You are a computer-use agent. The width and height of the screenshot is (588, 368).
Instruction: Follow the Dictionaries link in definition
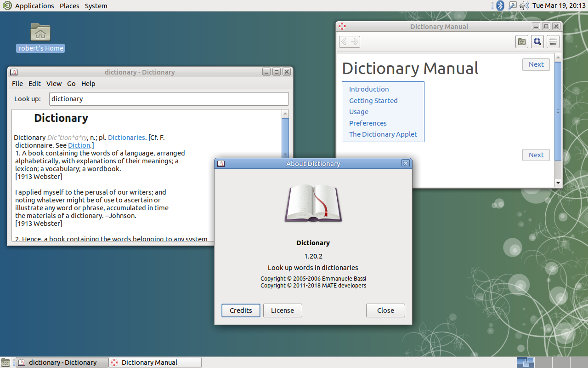126,137
